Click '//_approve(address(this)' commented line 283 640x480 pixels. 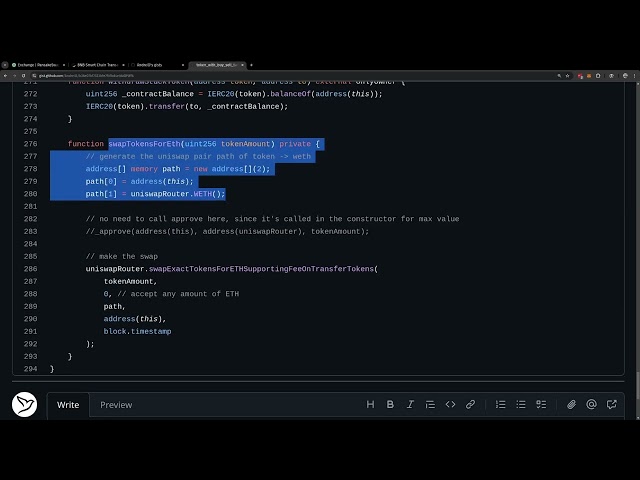(x=140, y=231)
